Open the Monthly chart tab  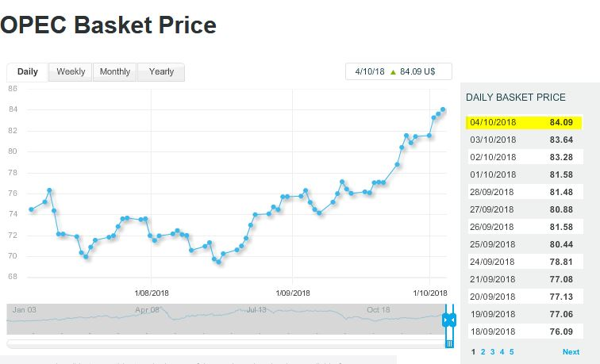[115, 72]
